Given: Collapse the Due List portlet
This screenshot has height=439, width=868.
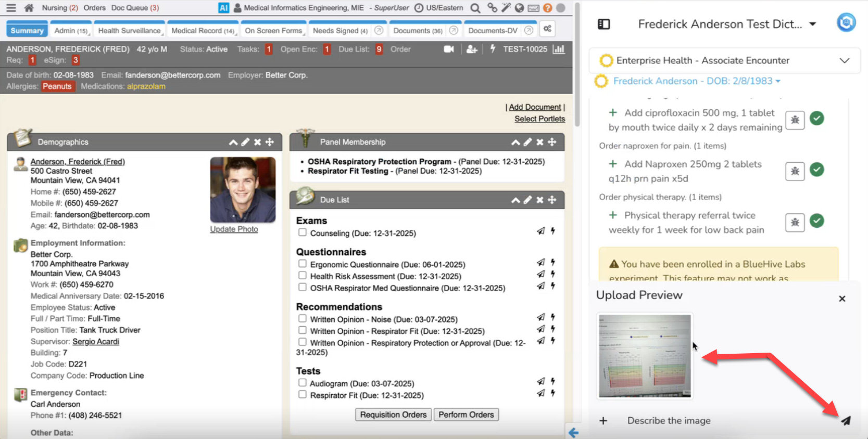Looking at the screenshot, I should 515,200.
